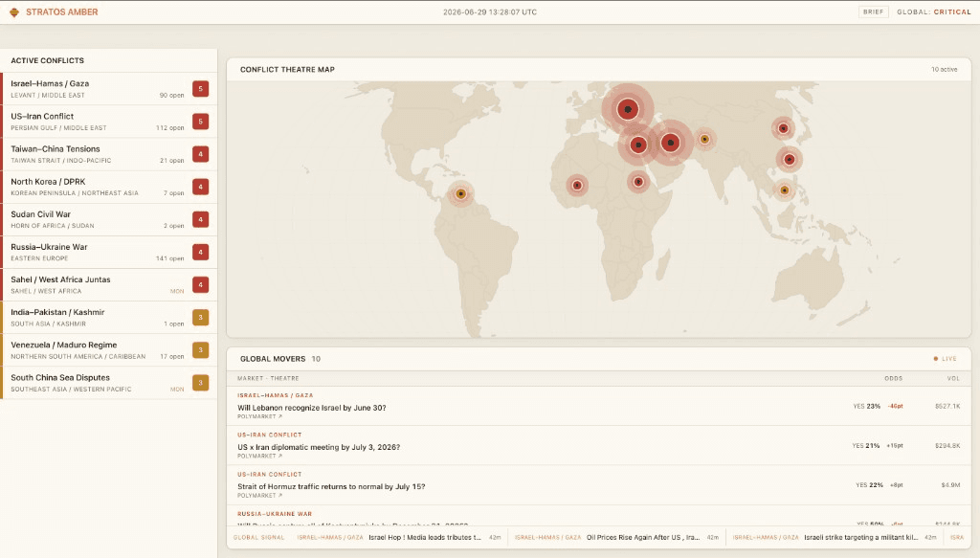Select the Korean Peninsula marker on the map
Screen dimensions: 980x558
[783, 128]
